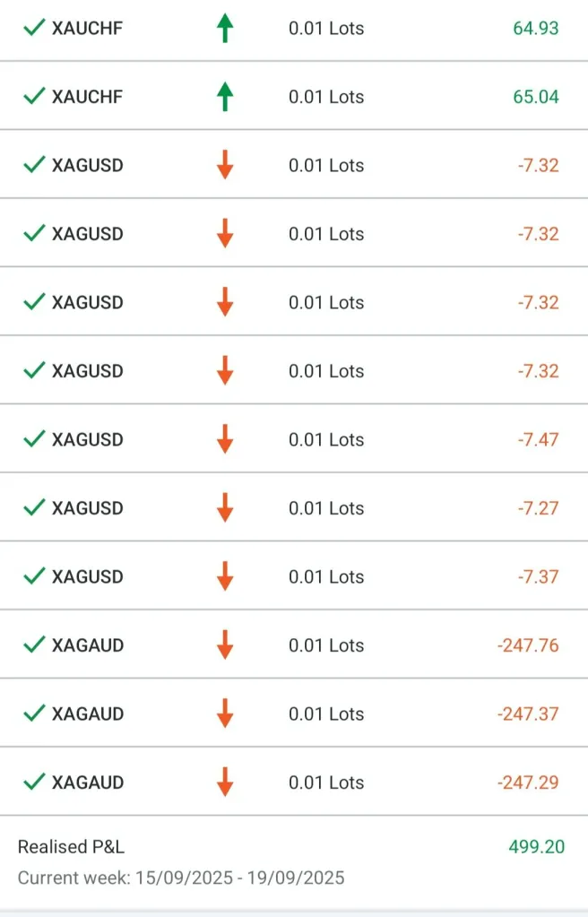Click the red down arrow on the -7.27 XAGUSD trade

[x=225, y=508]
